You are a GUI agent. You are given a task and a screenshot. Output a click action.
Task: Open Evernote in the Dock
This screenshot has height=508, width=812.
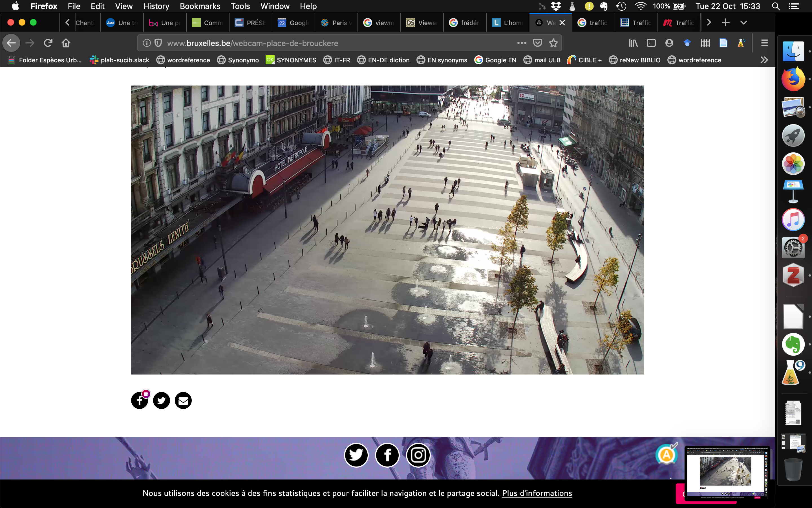pos(793,344)
